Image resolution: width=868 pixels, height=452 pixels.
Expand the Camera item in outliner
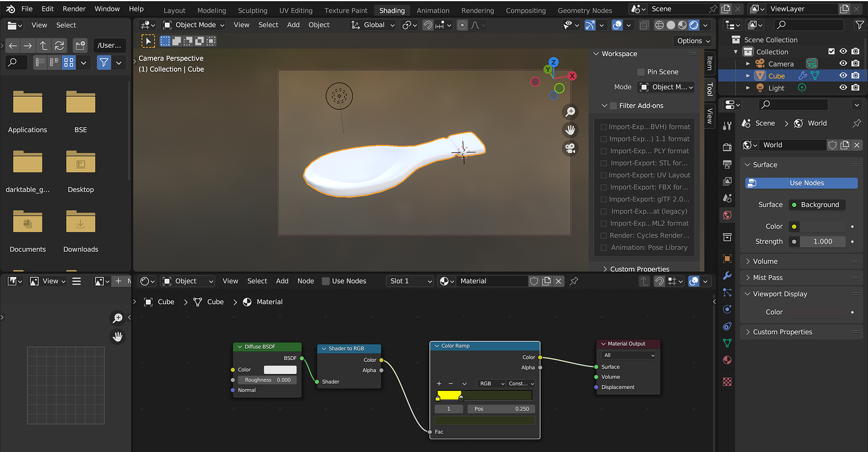[x=748, y=64]
